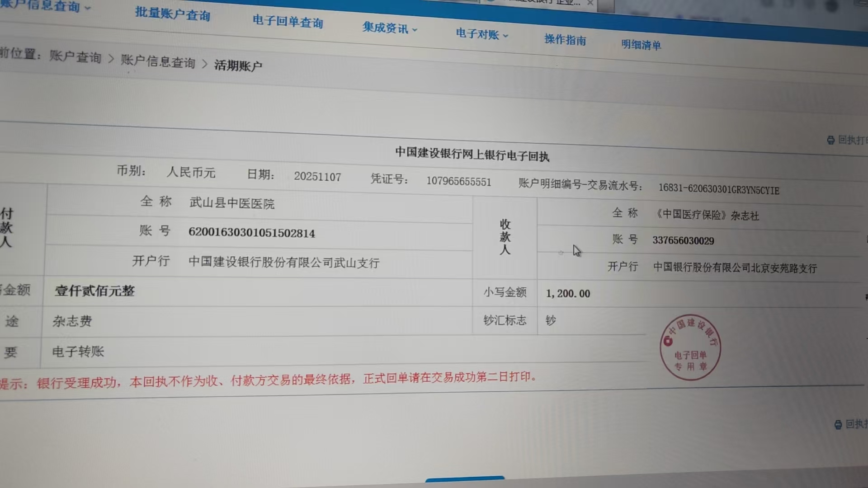Click payee account number 337656030029

point(683,241)
